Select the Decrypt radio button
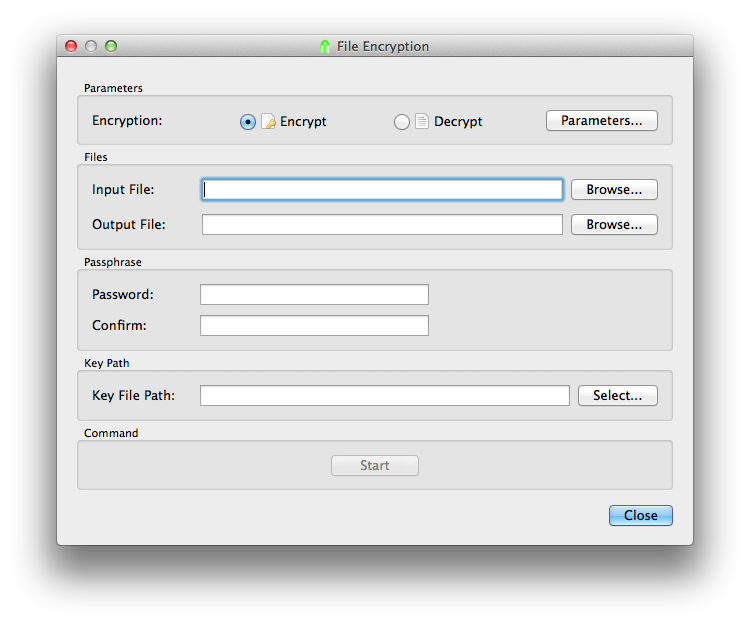Viewport: 750px width, 624px height. [x=402, y=122]
